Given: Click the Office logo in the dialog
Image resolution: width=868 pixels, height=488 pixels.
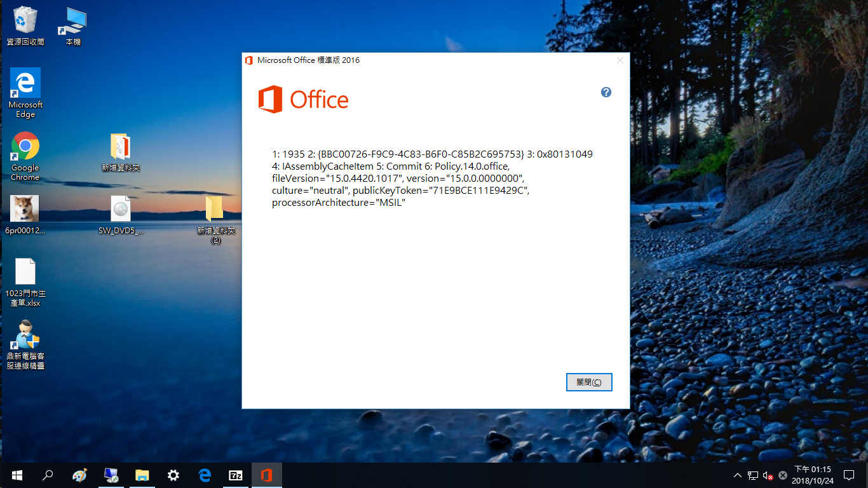Looking at the screenshot, I should (x=303, y=100).
